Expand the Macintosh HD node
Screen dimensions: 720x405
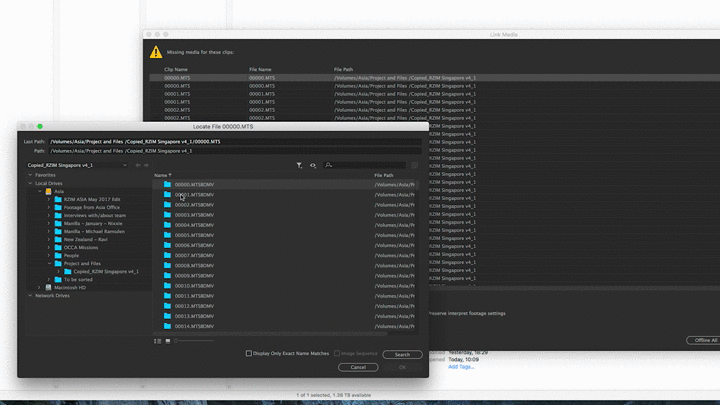(x=39, y=287)
